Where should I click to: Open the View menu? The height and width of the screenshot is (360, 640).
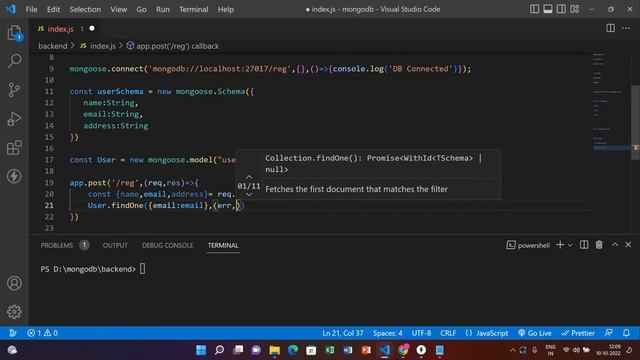[118, 9]
